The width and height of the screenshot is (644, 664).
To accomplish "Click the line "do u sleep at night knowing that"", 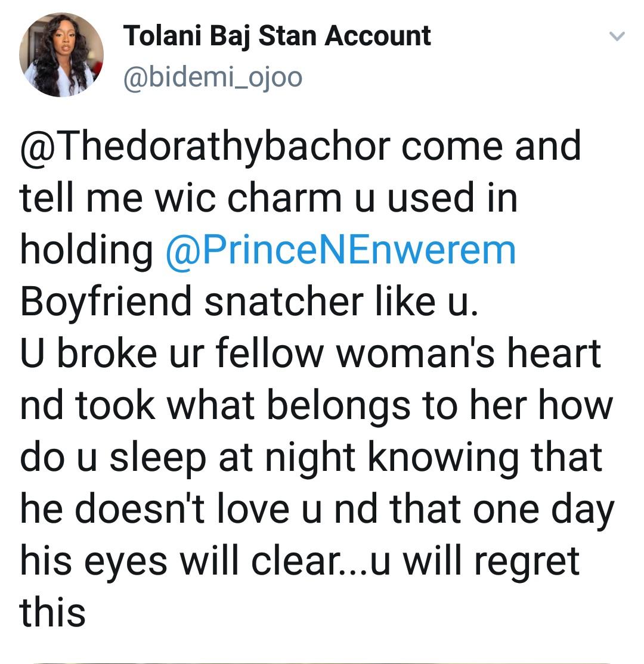I will click(x=311, y=458).
